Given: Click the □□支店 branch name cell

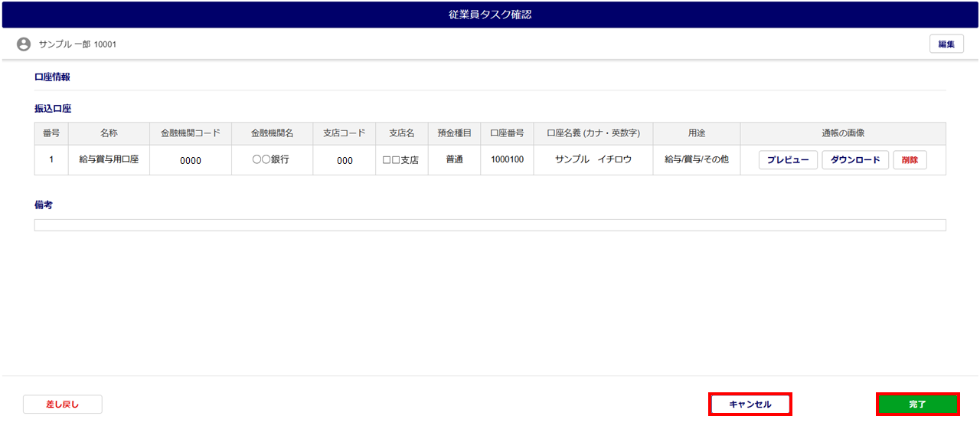Looking at the screenshot, I should [x=401, y=160].
